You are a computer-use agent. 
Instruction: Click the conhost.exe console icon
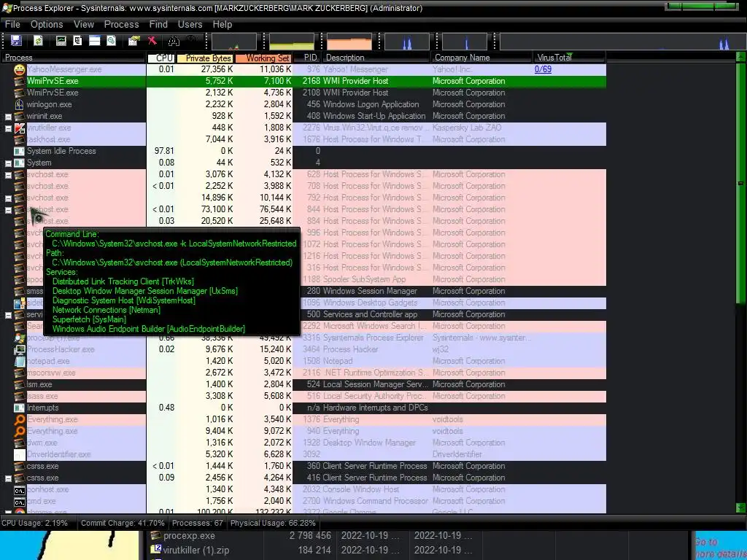(x=20, y=489)
